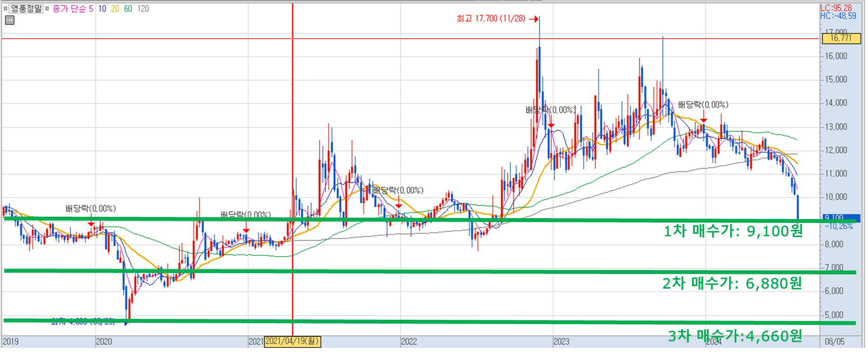Image resolution: width=868 pixels, height=353 pixels.
Task: Select the pink '종가 단순 5' moving average label
Action: 73,9
